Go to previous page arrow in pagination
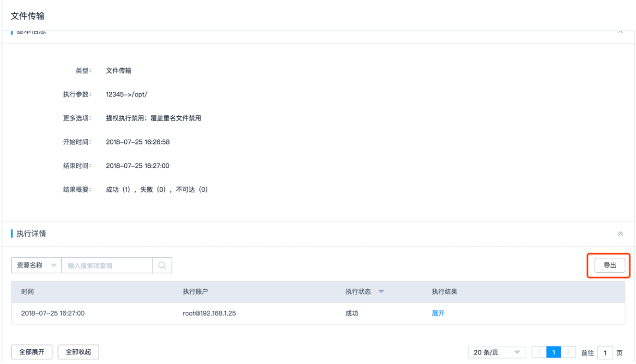Screen dimensions: 636x364 point(539,352)
